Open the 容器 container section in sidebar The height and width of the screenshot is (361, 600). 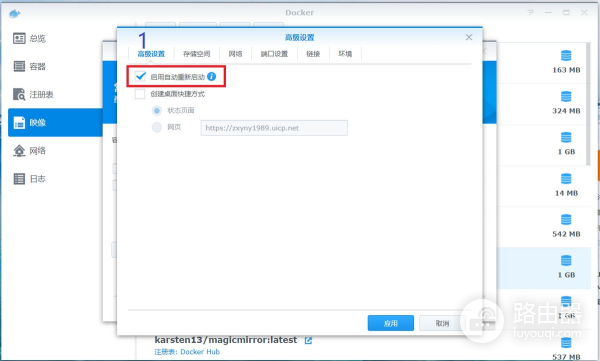pyautogui.click(x=29, y=66)
